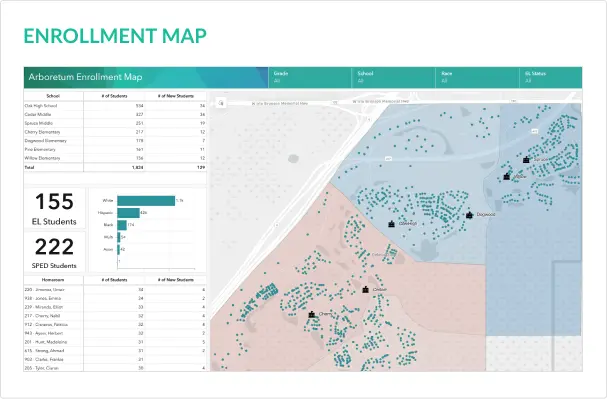Click the Spruce label on the map
607x399 pixels.
coord(541,159)
